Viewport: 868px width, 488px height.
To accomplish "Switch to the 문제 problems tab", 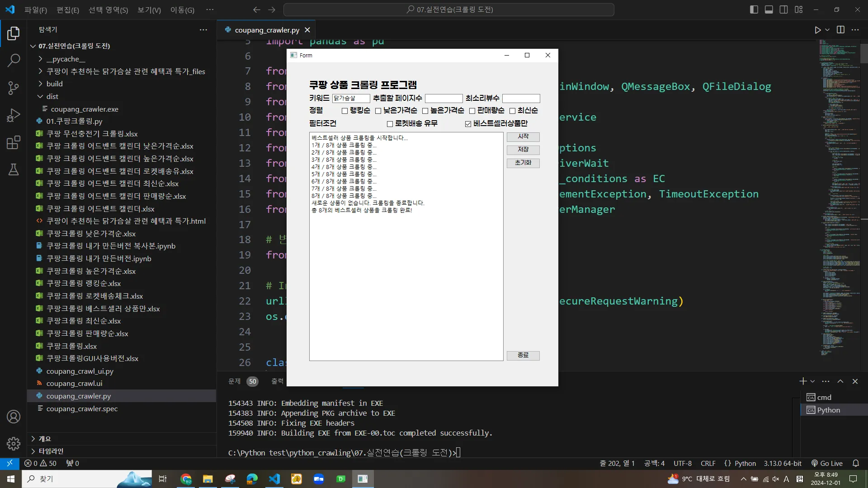I will (x=234, y=381).
